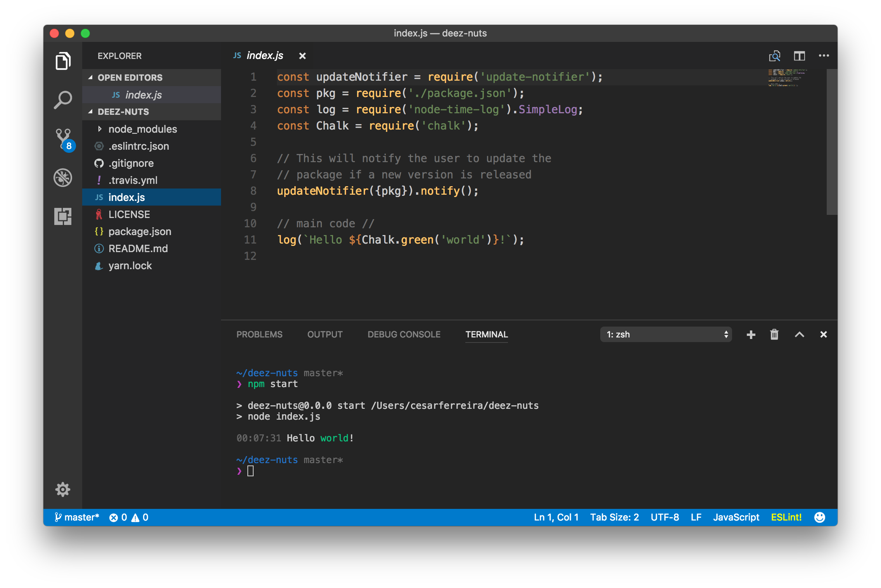Image resolution: width=881 pixels, height=588 pixels.
Task: Send feedback via the smiley status icon
Action: [821, 517]
